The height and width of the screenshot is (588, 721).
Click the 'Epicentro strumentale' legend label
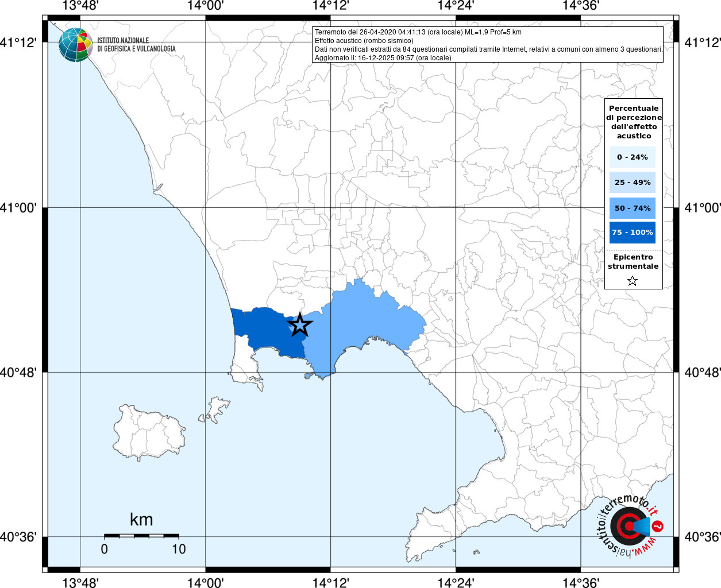click(633, 261)
